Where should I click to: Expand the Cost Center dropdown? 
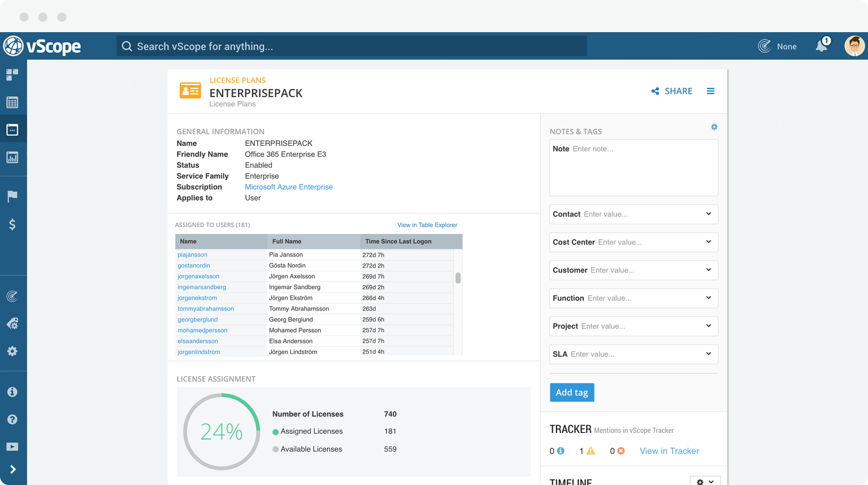(708, 242)
